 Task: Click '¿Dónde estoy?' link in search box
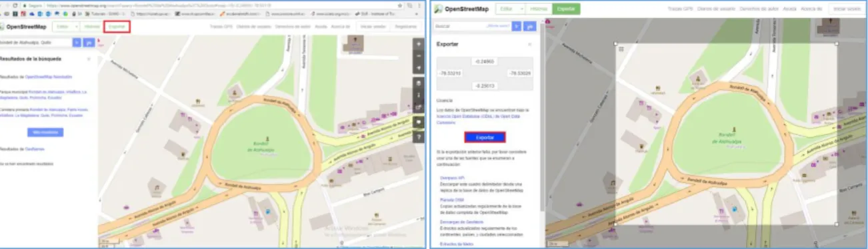[498, 26]
